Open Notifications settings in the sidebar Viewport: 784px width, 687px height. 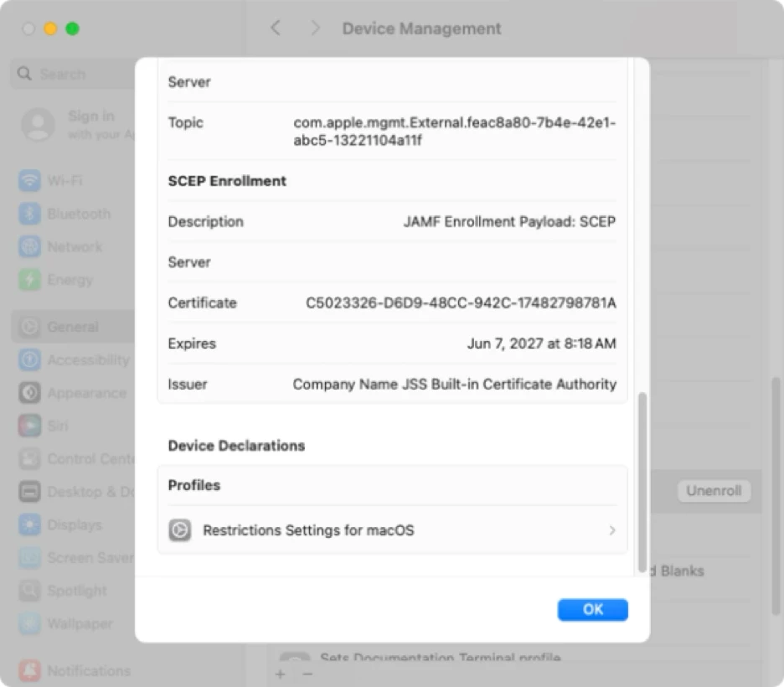(x=75, y=670)
